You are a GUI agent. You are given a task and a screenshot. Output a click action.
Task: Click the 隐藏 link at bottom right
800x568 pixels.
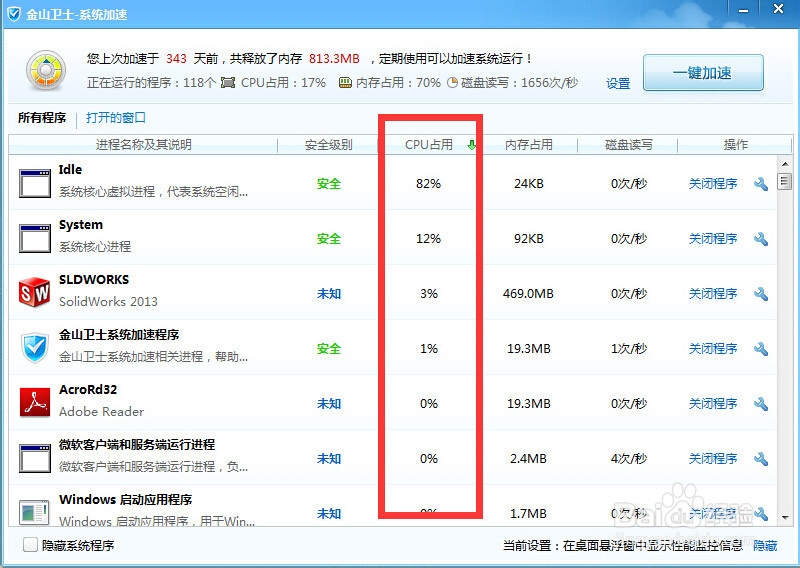point(765,546)
